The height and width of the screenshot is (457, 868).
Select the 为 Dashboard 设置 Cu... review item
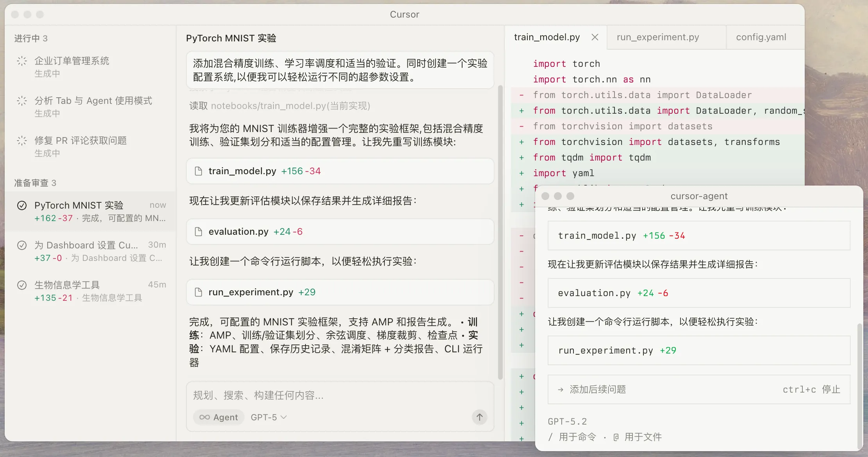pyautogui.click(x=90, y=251)
